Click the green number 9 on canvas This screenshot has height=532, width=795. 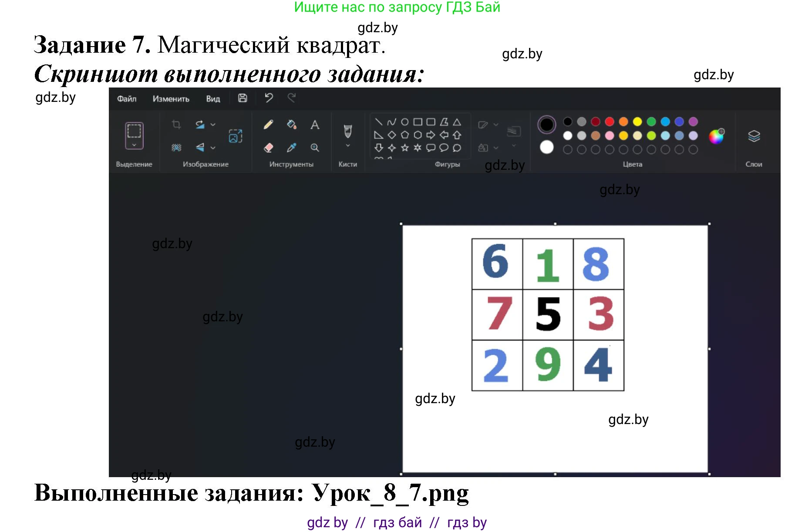click(548, 364)
